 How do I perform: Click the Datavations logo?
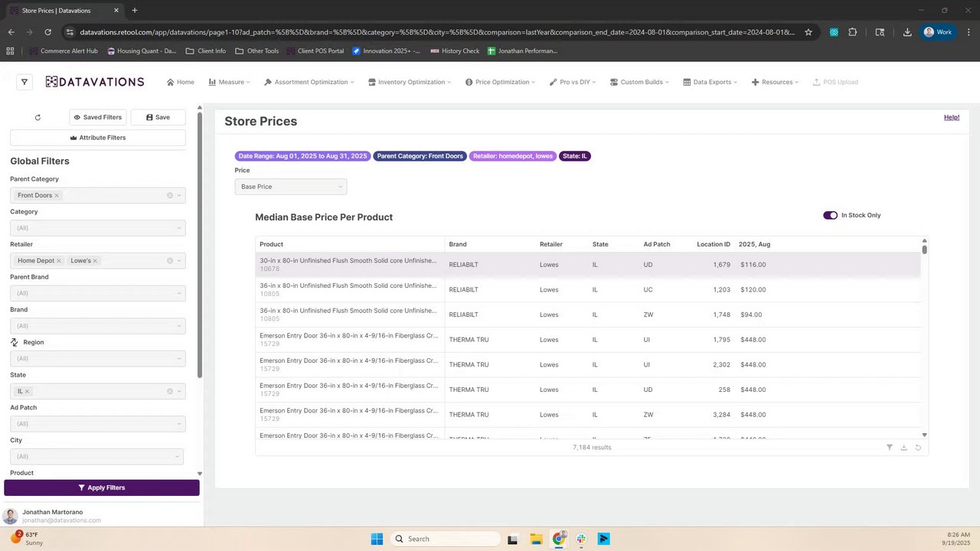[x=95, y=82]
